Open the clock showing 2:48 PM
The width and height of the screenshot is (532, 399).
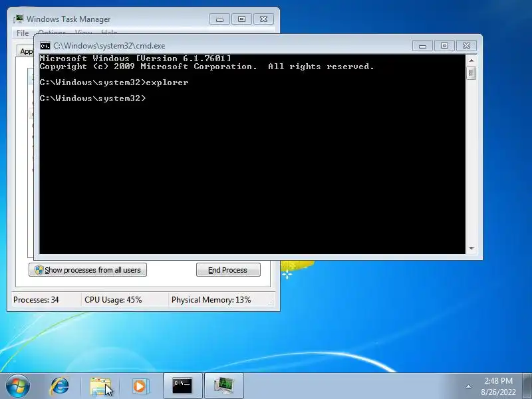[498, 386]
